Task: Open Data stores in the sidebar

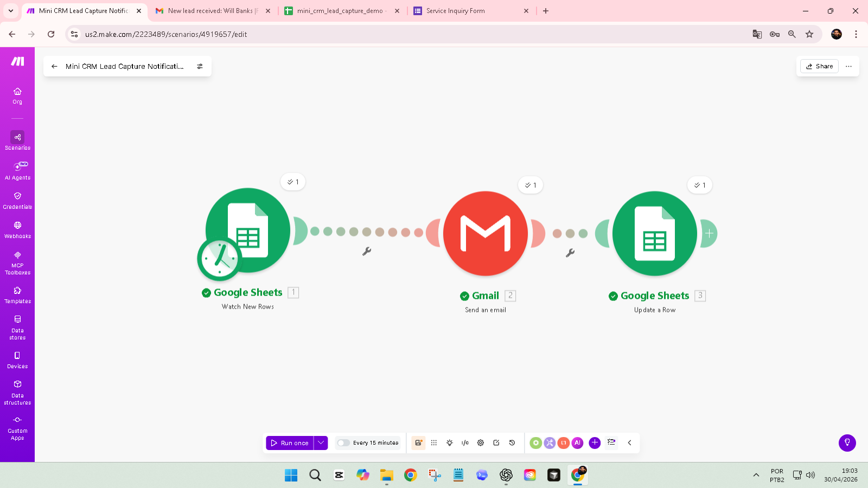Action: click(17, 328)
